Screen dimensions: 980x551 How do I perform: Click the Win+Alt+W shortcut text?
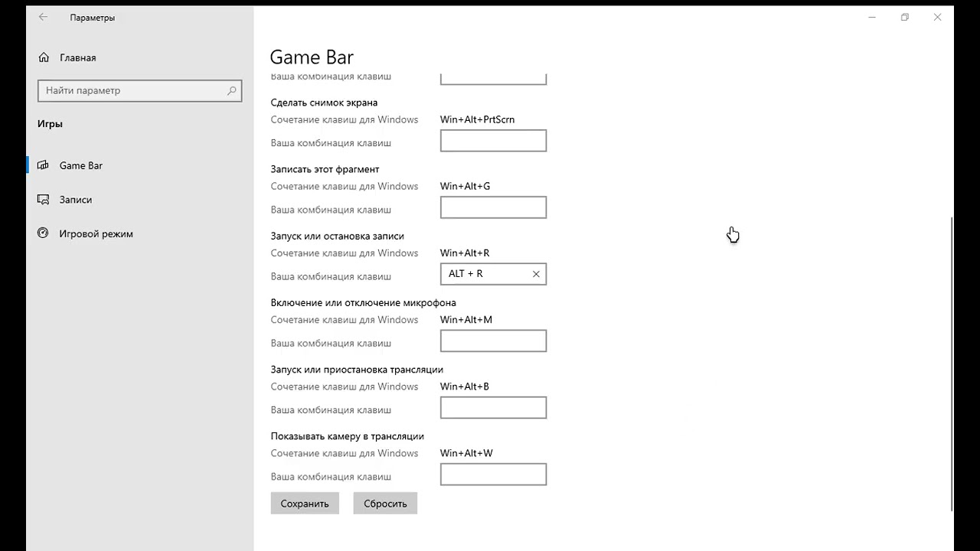(466, 453)
